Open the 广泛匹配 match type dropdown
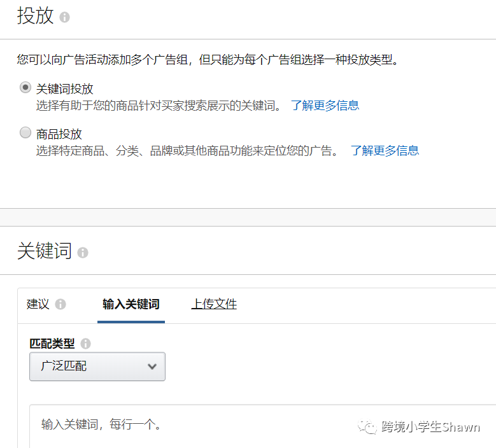 coord(97,367)
